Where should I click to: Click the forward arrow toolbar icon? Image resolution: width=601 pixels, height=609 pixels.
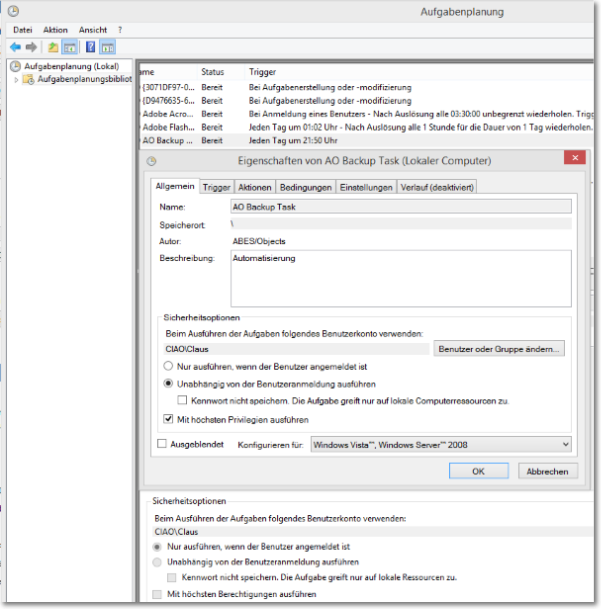(x=31, y=47)
